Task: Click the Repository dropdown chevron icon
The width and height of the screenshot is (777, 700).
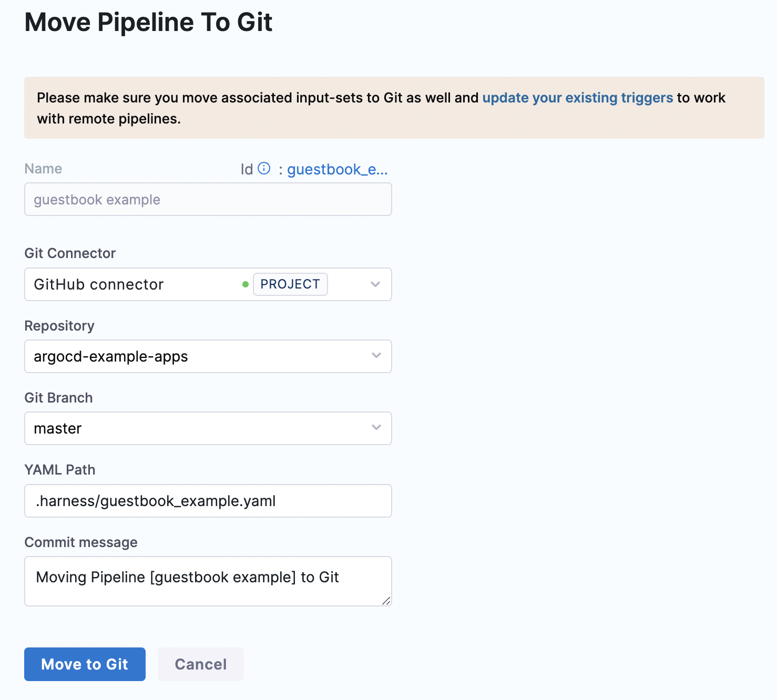Action: pyautogui.click(x=376, y=356)
